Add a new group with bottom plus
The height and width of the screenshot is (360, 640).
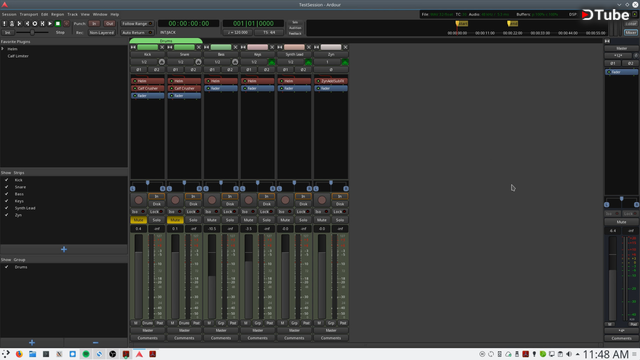(32, 342)
